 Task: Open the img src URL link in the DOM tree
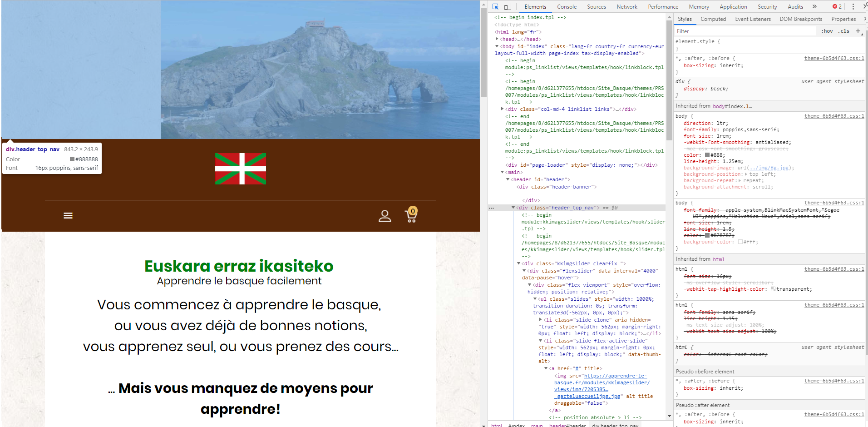[602, 386]
